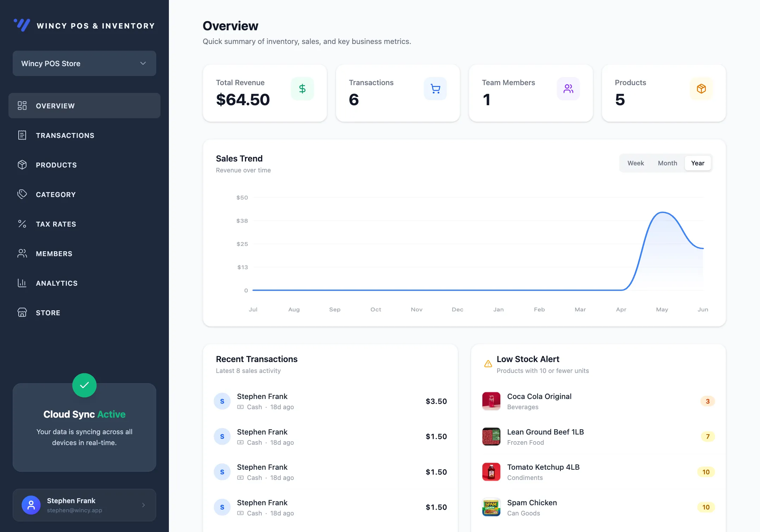Switch Sales Trend to Week view
This screenshot has height=532, width=760.
pyautogui.click(x=635, y=163)
